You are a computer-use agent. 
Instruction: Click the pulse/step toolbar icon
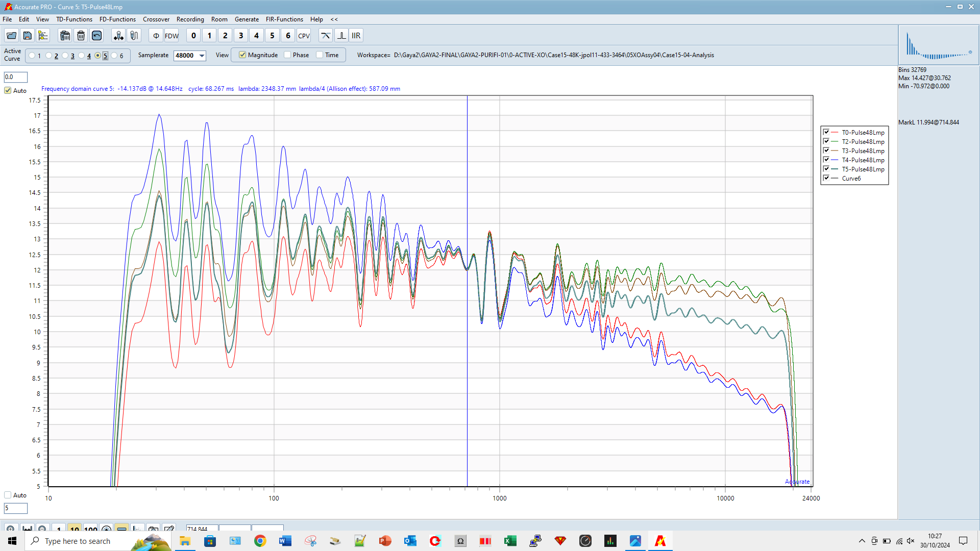pyautogui.click(x=341, y=36)
